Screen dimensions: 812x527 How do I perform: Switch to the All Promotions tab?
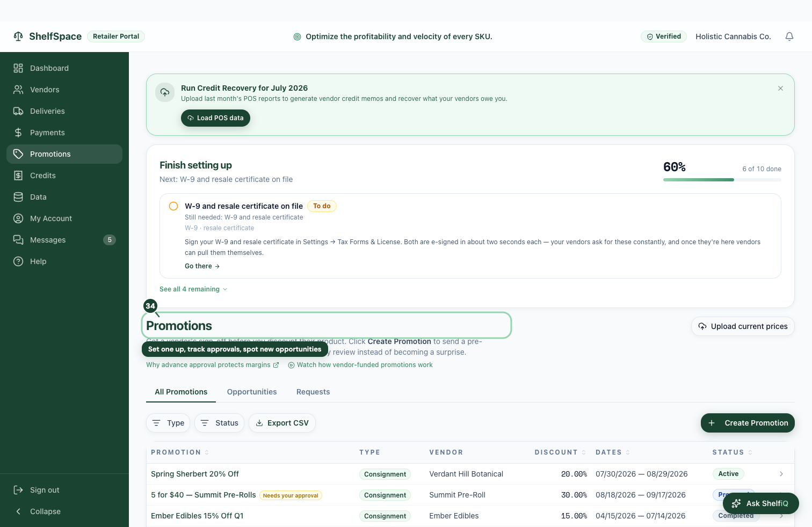click(x=181, y=392)
